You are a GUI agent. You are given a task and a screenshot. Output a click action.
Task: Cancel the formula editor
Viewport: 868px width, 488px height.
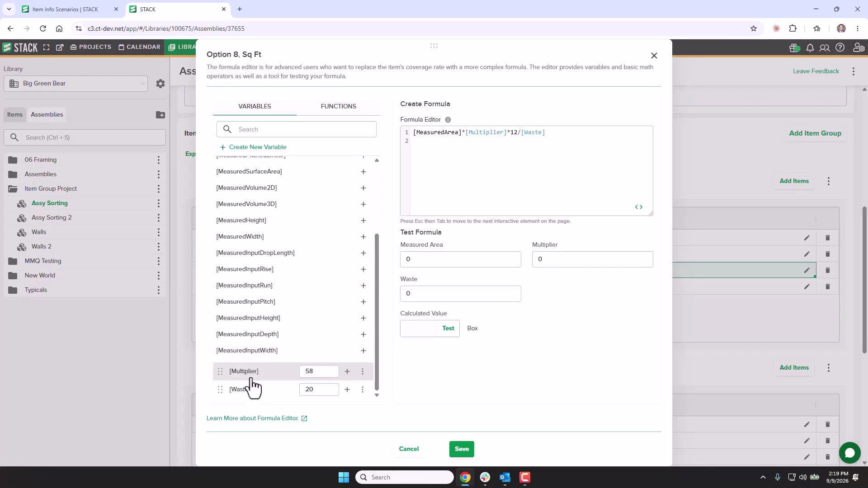409,449
